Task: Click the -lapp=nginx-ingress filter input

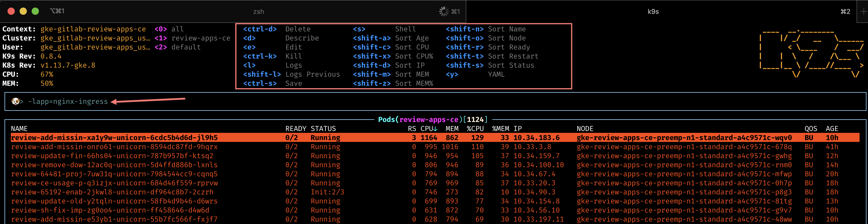Action: 68,101
